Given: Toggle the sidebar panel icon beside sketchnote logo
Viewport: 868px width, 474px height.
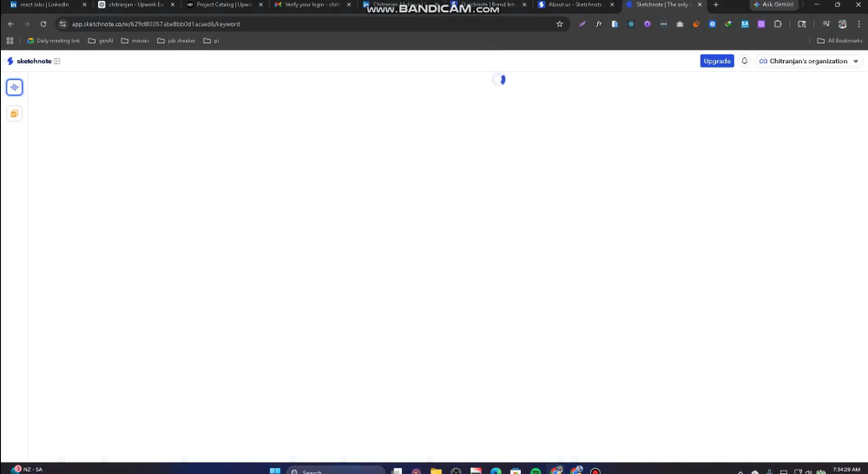Looking at the screenshot, I should (x=57, y=61).
